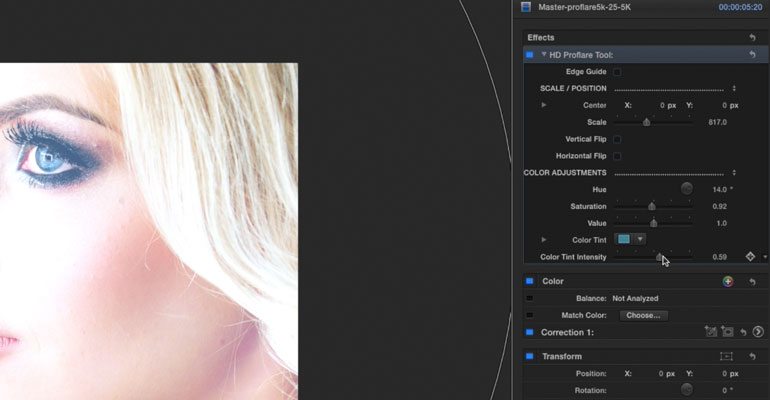This screenshot has width=770, height=400.
Task: Turn the Hue dial knob
Action: click(687, 188)
